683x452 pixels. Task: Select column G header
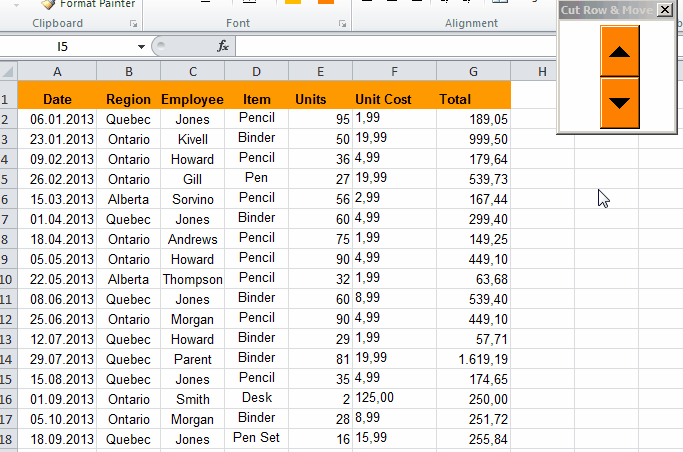point(473,71)
